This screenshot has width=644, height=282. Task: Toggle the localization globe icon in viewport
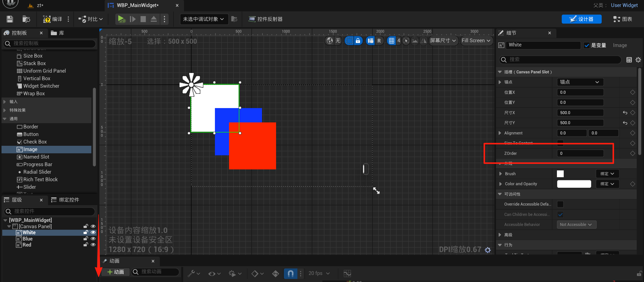329,41
